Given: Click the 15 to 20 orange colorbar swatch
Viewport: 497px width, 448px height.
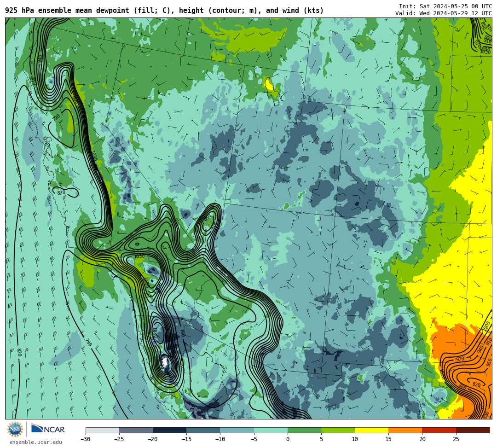Looking at the screenshot, I should point(405,430).
